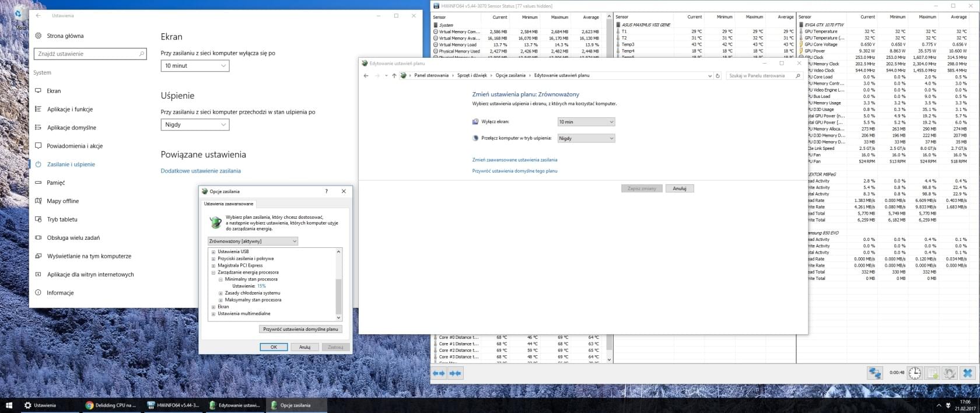Screen dimensions: 980x413
Task: Open Wyłącz ekran 10 min dropdown
Action: coord(586,122)
